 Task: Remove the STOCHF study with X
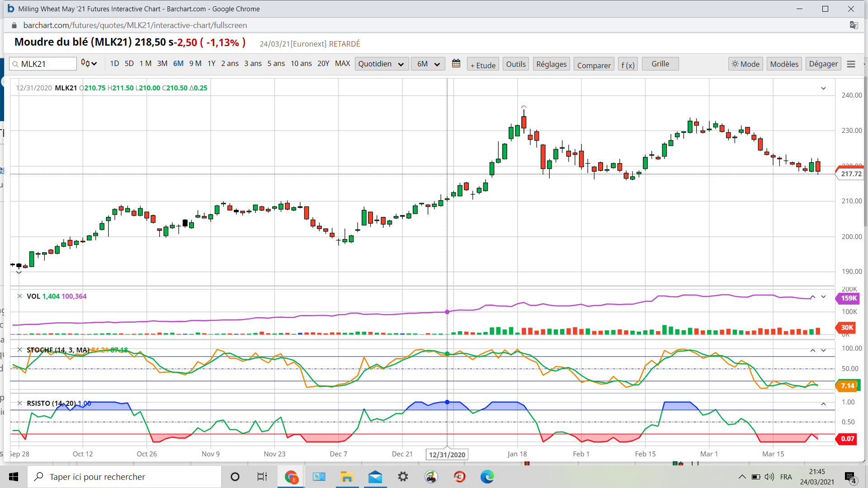tap(19, 350)
